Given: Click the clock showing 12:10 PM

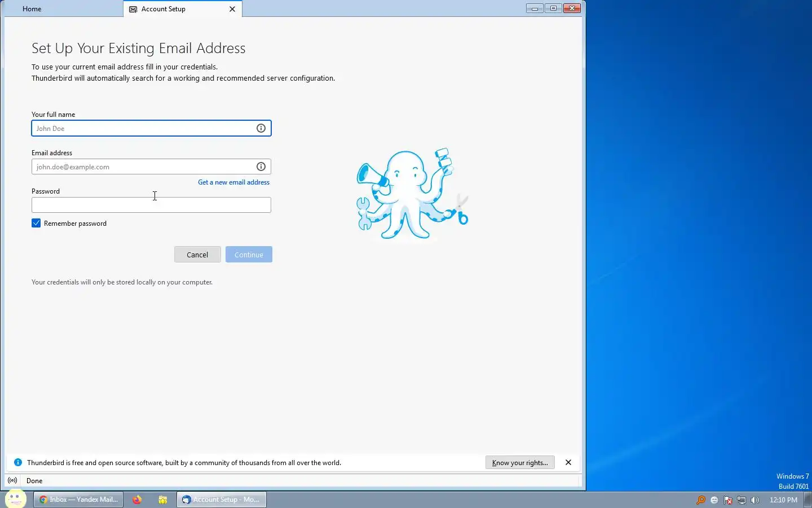Looking at the screenshot, I should (783, 500).
